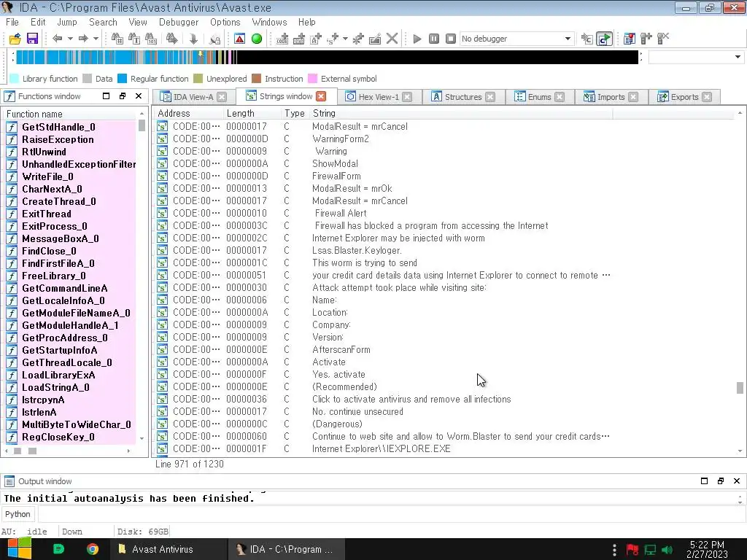The height and width of the screenshot is (560, 747).
Task: Sort by the Type column header
Action: coord(295,113)
